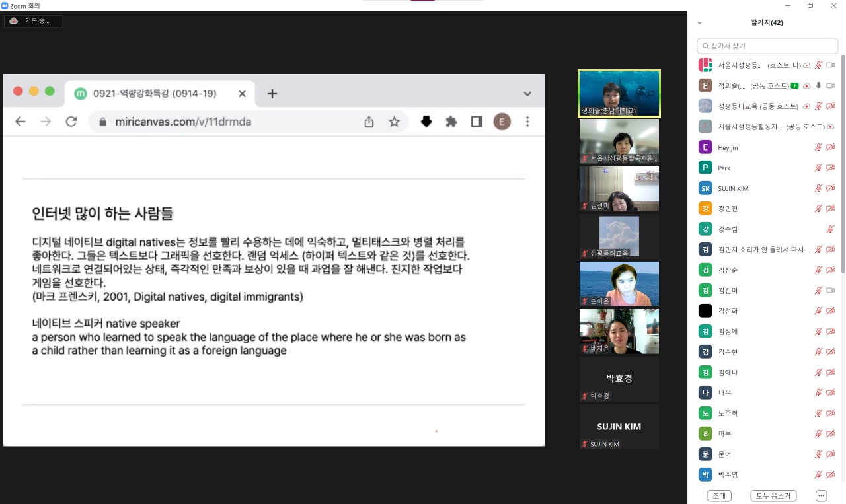The height and width of the screenshot is (504, 846).
Task: Open the more options menu in participants panel
Action: click(x=821, y=495)
